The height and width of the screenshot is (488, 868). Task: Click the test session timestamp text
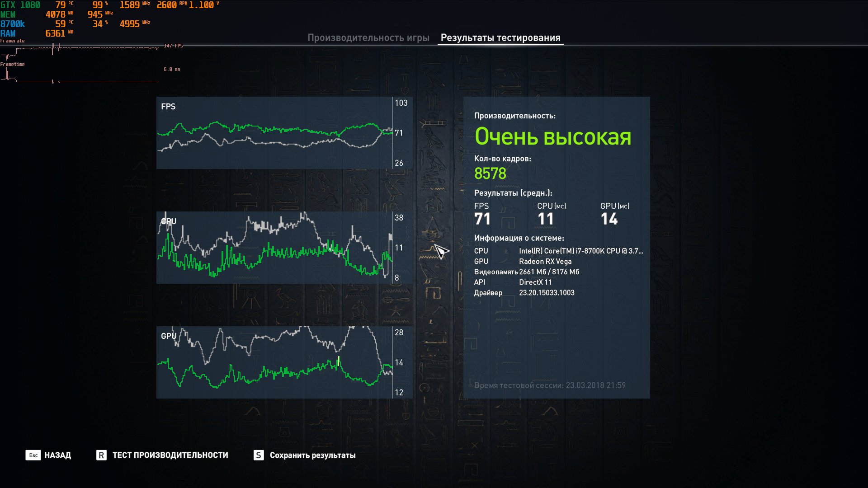550,385
